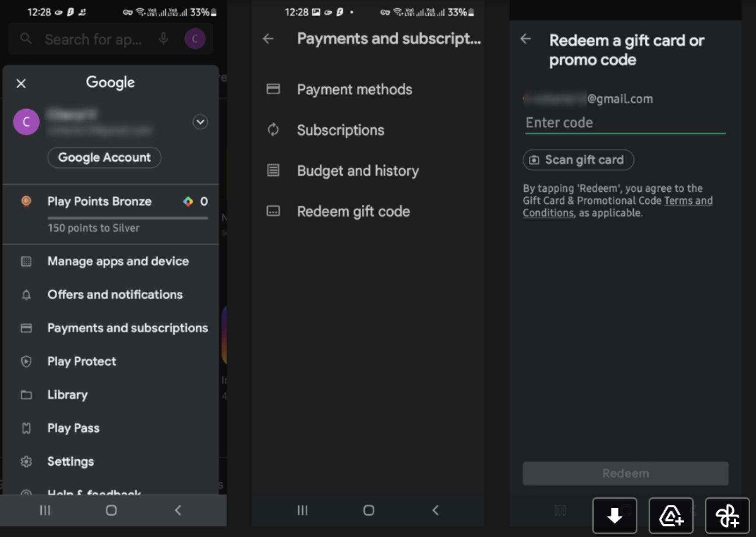Tap the Play Points diamond icon

point(188,201)
